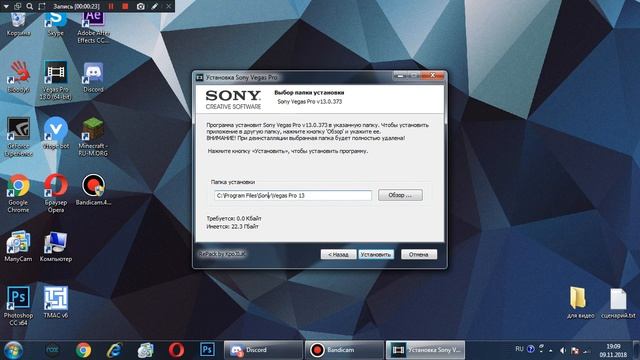Open the tray clock showing 19:09
Viewport: 640px width, 360px height.
click(x=613, y=350)
